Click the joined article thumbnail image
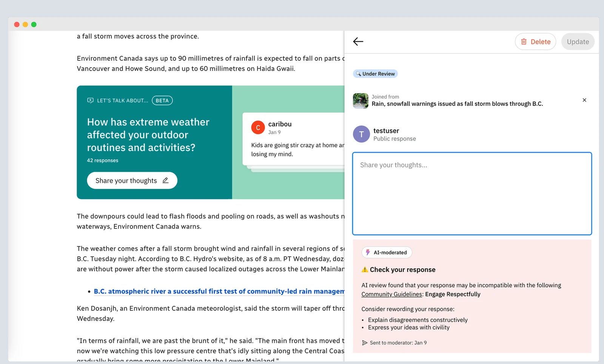The image size is (604, 364). [361, 101]
